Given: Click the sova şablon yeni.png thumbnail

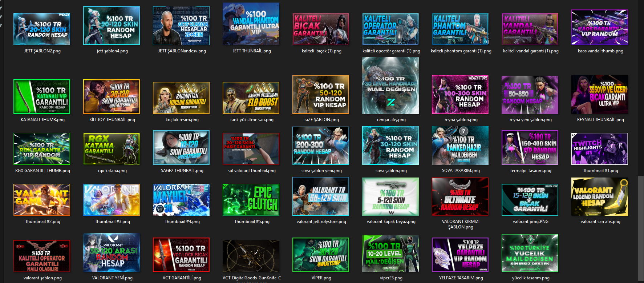Looking at the screenshot, I should click(x=321, y=146).
